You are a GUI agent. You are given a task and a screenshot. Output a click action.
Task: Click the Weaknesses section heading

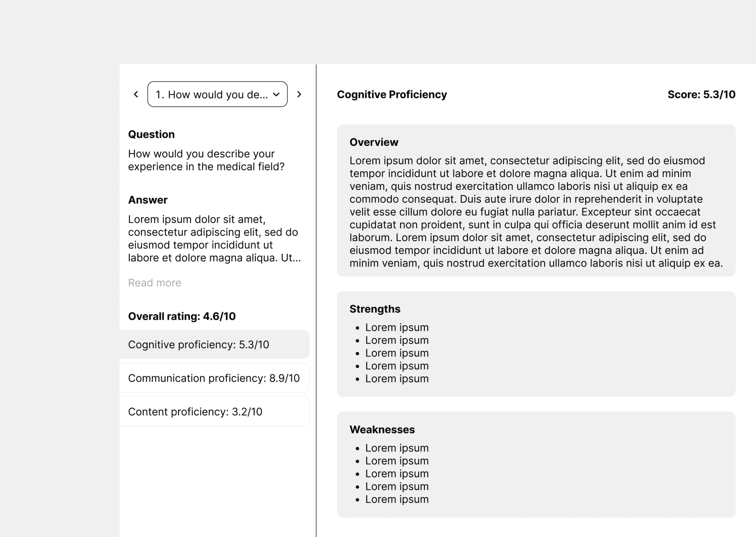click(382, 430)
